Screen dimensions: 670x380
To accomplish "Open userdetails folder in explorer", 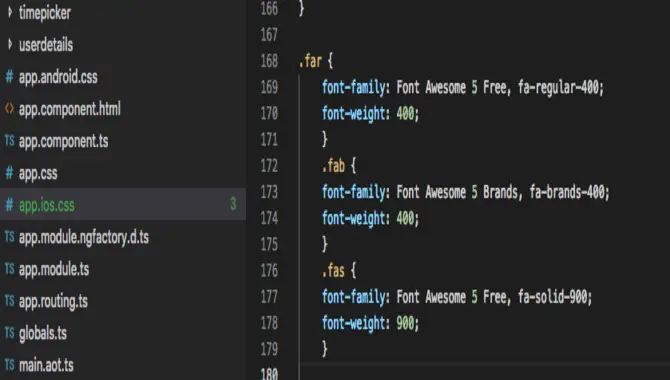I will point(46,44).
